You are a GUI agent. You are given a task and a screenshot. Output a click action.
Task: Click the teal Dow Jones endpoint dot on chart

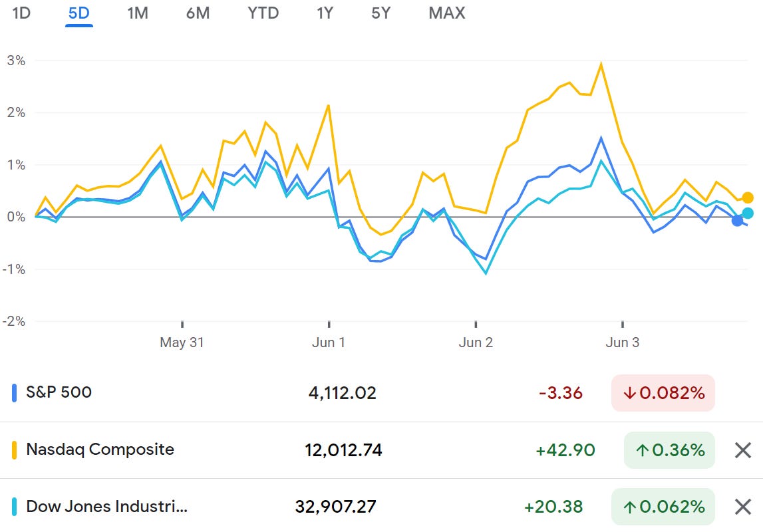point(748,213)
